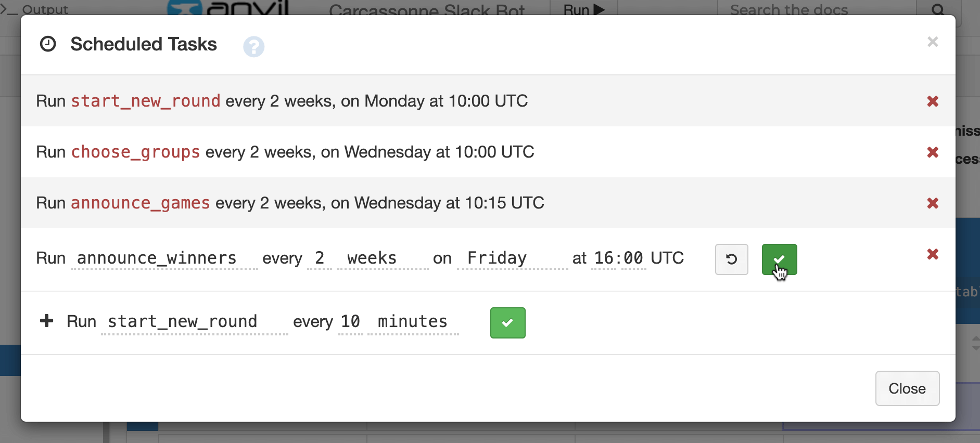This screenshot has height=443, width=980.
Task: Dismiss dialog with the top-right X
Action: click(932, 42)
